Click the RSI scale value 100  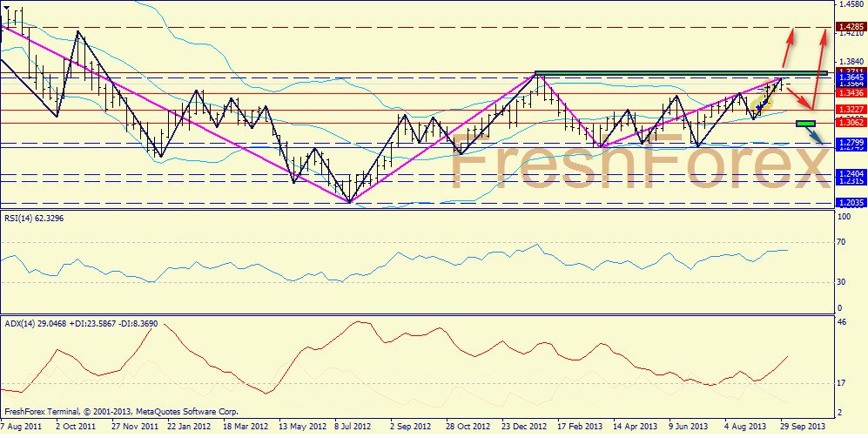point(844,218)
